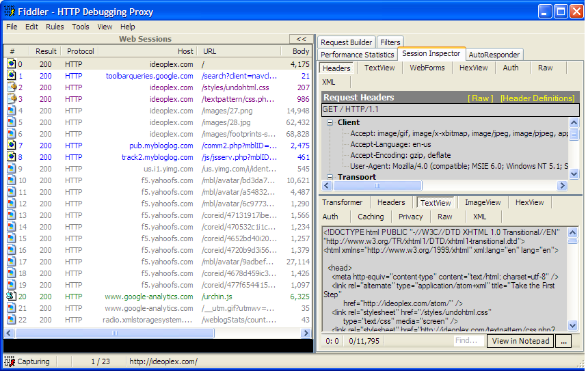Click the request headers horizontal scrollbar thumb
This screenshot has width=588, height=371.
point(377,186)
